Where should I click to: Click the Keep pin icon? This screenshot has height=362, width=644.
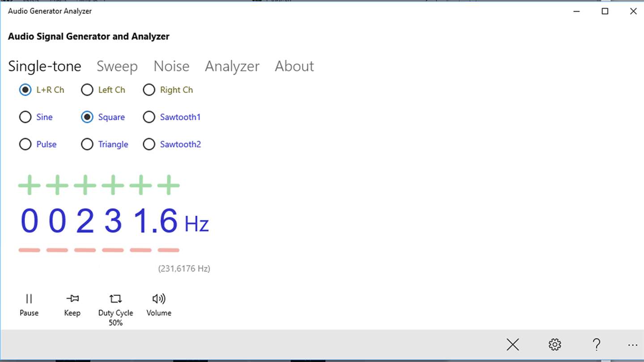(72, 305)
